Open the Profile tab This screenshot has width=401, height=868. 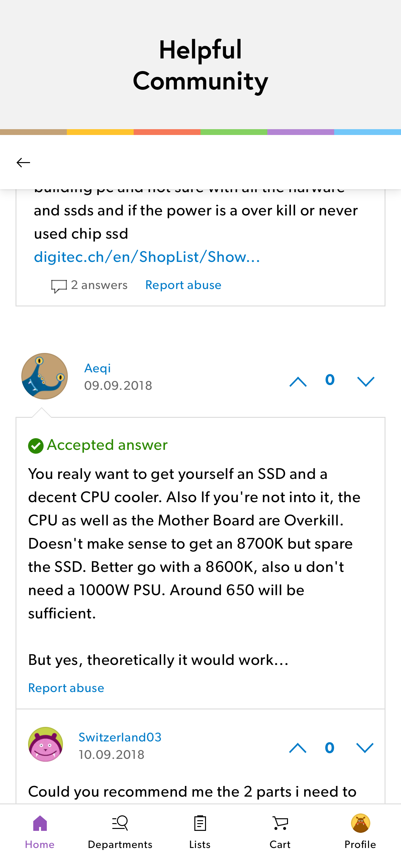tap(360, 832)
